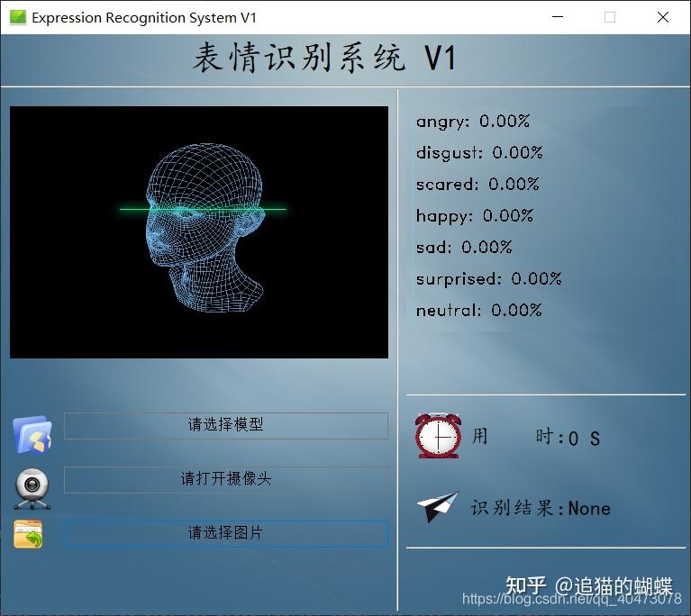Click the 表情识别系统 V1 heading
This screenshot has height=616, width=691.
tap(324, 59)
